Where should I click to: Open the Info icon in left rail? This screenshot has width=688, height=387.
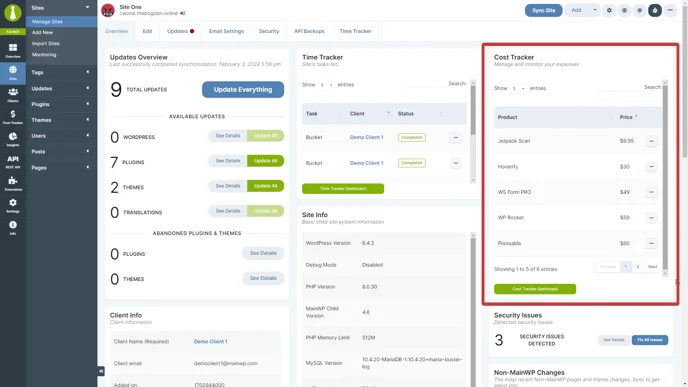click(x=13, y=227)
